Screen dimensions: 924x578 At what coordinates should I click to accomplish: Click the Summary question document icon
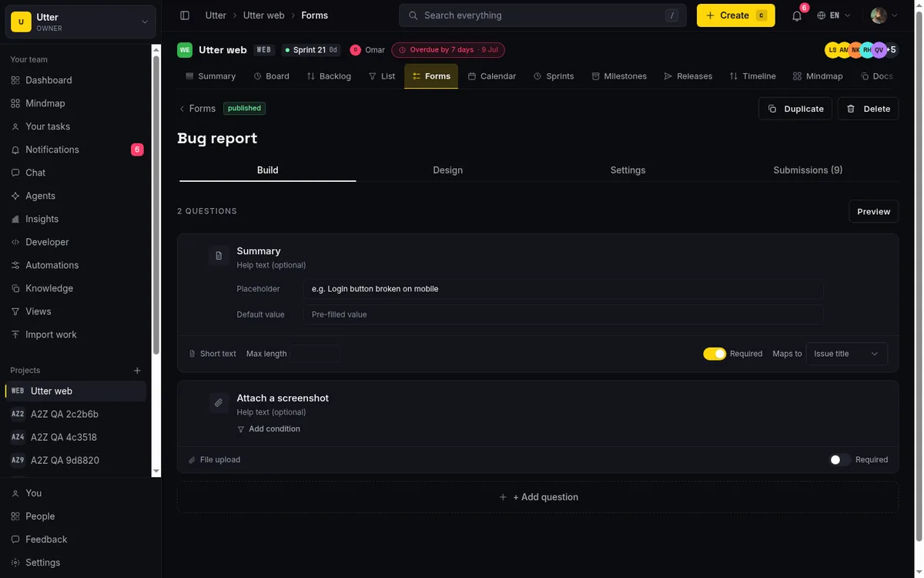point(219,256)
